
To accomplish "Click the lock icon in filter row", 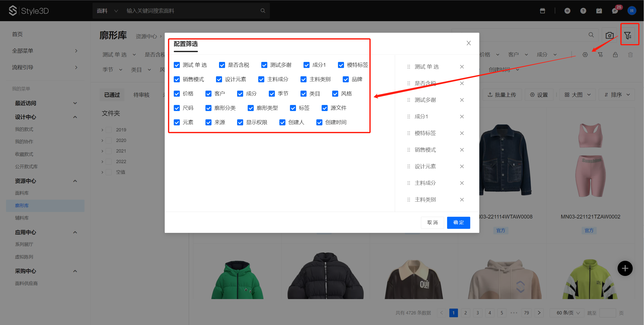I will [x=615, y=55].
